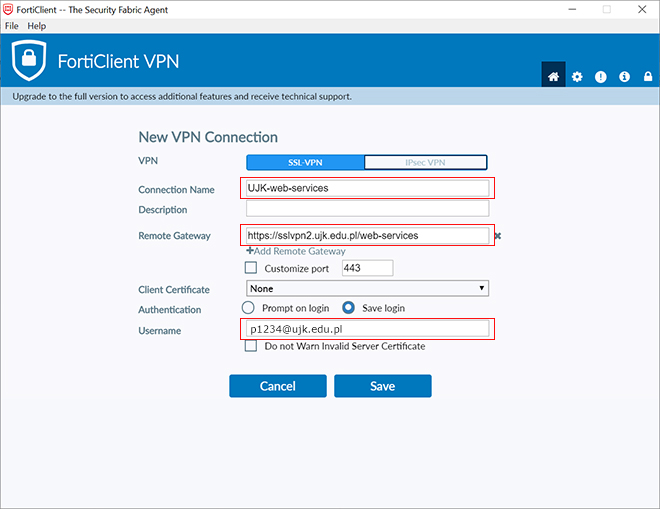
Task: Click the exclamation alert icon
Action: click(x=601, y=77)
